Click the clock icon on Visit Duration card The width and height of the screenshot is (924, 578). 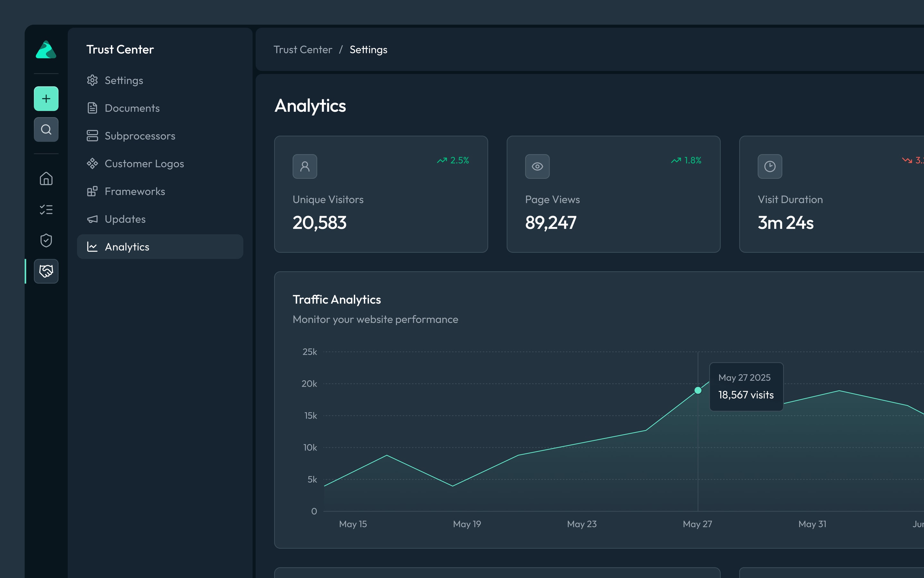[770, 166]
